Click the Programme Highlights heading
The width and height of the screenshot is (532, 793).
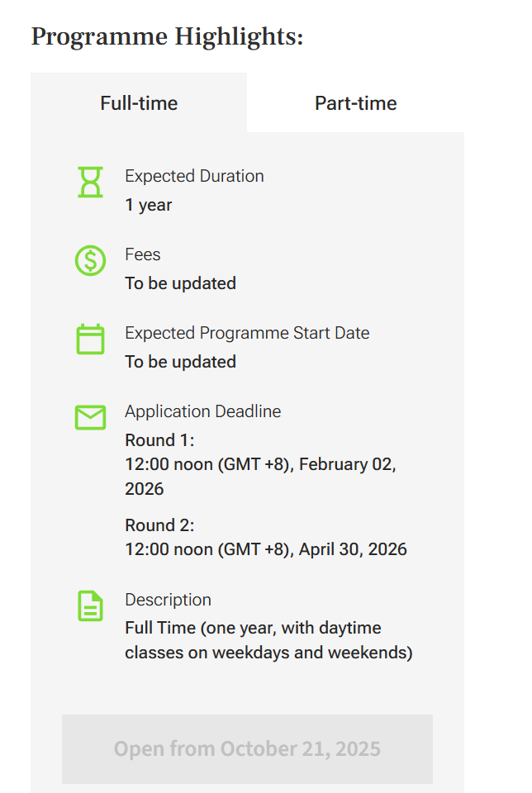pos(167,36)
